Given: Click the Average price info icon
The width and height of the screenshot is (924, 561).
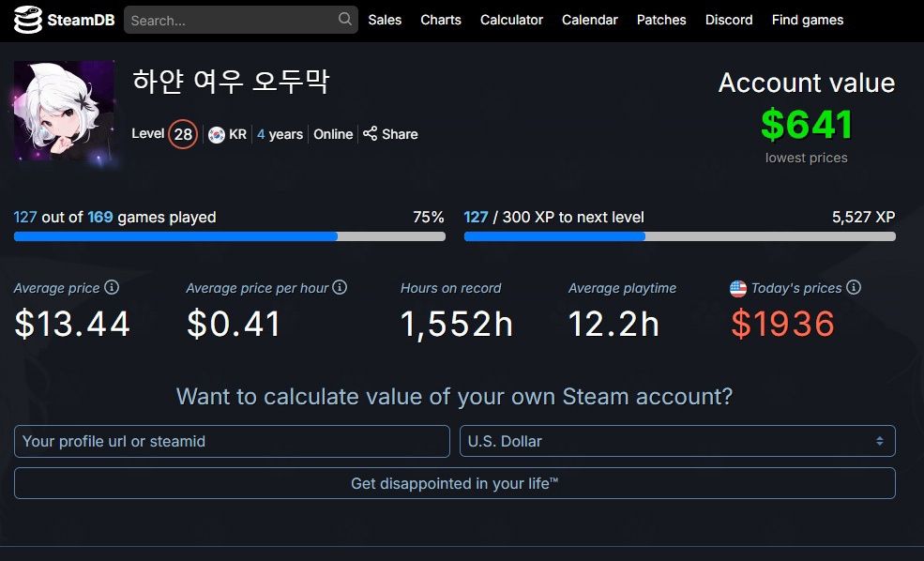Looking at the screenshot, I should click(112, 287).
